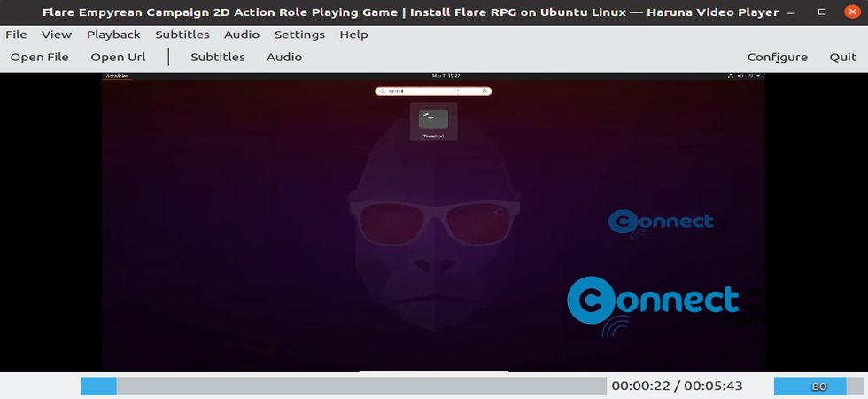Open the Audio menu in menu bar
This screenshot has width=868, height=399.
241,35
